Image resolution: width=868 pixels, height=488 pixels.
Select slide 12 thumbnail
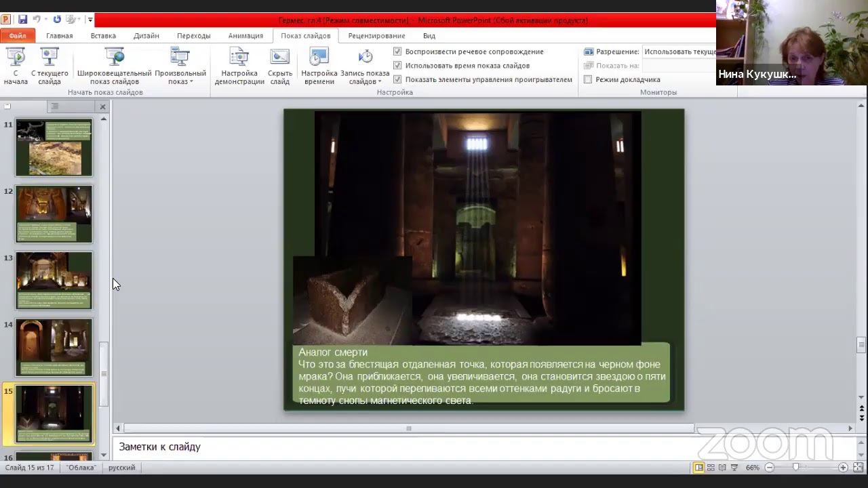[54, 214]
